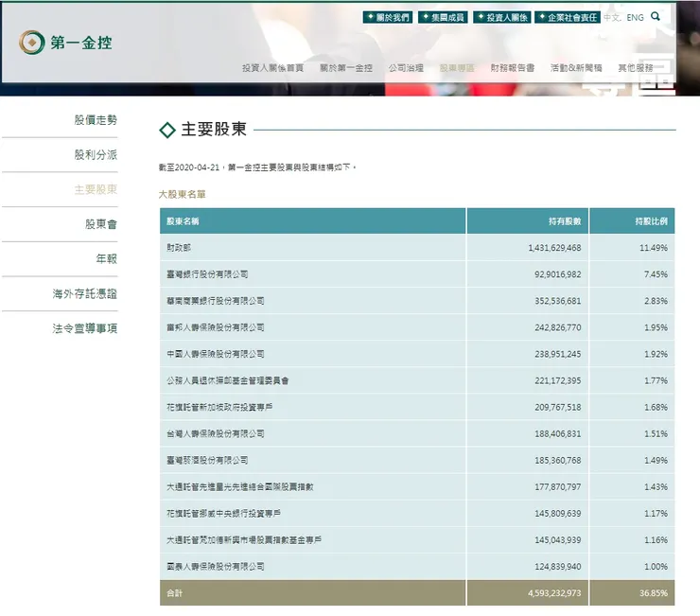Click total shares 4,593,232,973

pyautogui.click(x=554, y=593)
